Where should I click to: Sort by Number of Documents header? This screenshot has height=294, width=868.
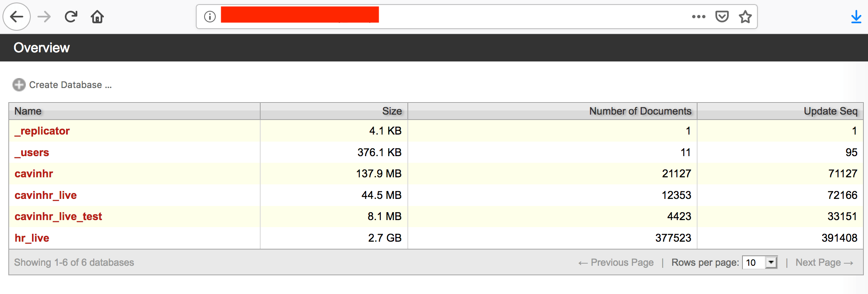640,111
